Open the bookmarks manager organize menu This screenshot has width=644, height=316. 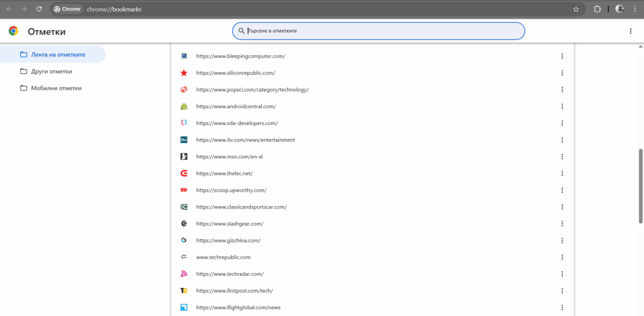pos(630,31)
